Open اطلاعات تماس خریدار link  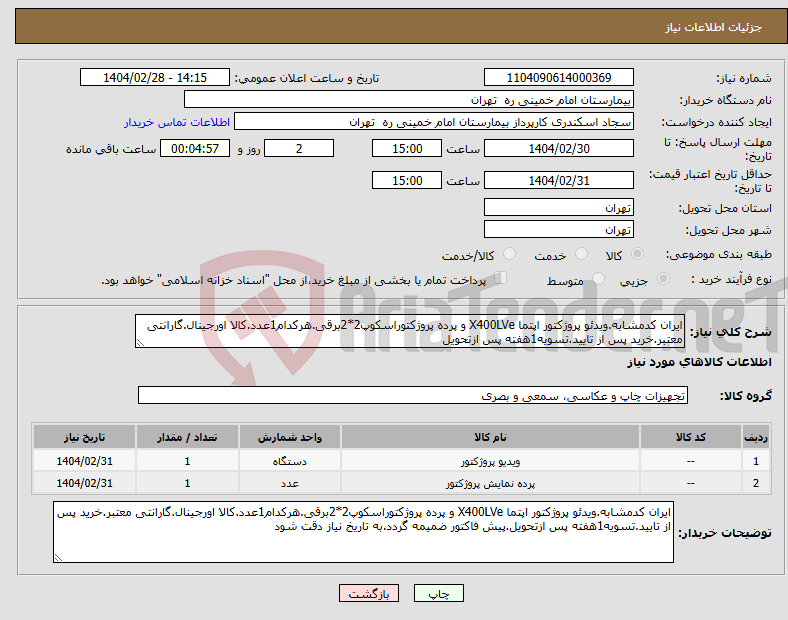click(177, 122)
